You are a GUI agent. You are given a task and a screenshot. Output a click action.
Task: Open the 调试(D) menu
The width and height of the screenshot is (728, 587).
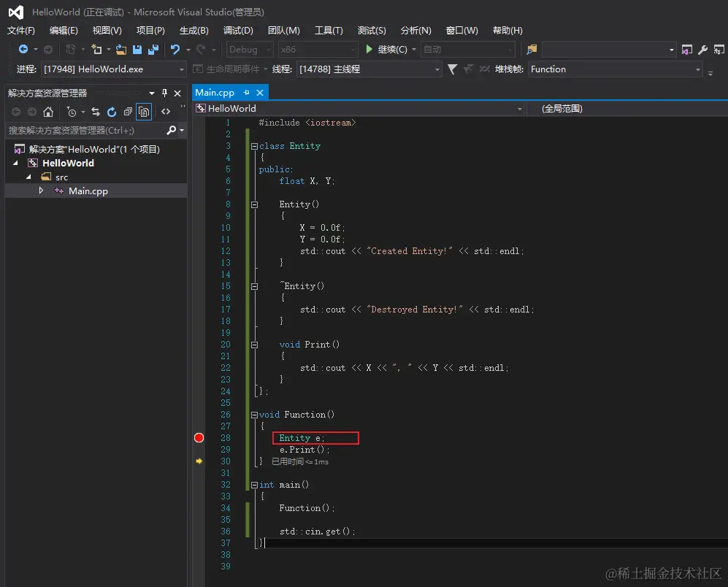tap(238, 30)
